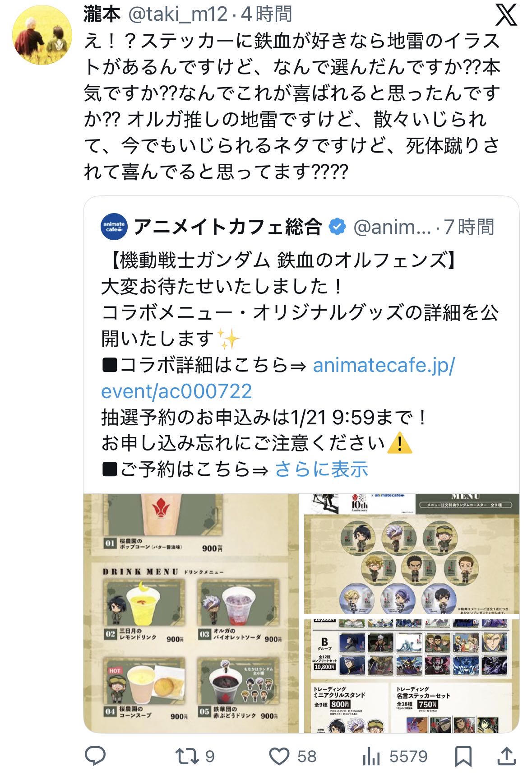Open the quoted tweet body text
The image size is (532, 776).
pyautogui.click(x=300, y=365)
